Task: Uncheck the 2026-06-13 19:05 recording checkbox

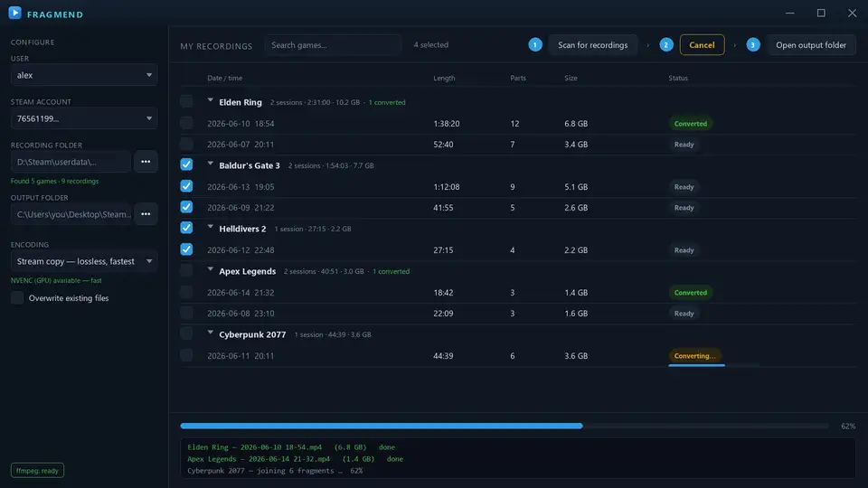Action: (x=186, y=186)
